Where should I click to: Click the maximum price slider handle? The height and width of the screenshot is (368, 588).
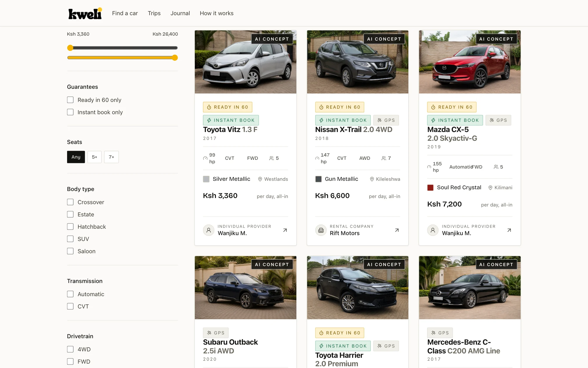click(175, 58)
